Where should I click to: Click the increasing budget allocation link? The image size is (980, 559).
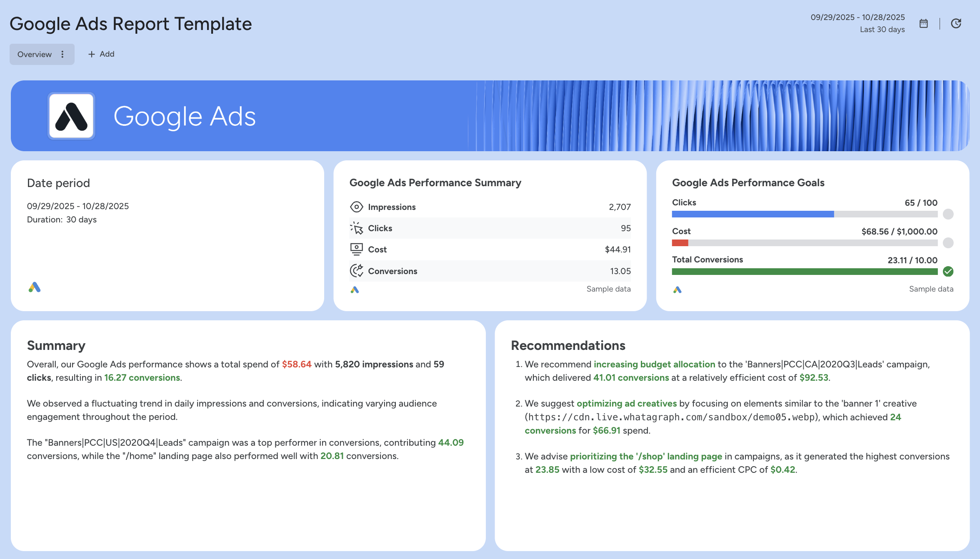(654, 364)
